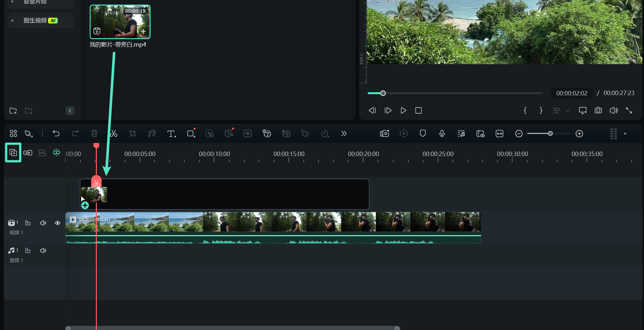Screen dimensions: 644x330
Task: Open the audio mixer list icon
Action: pyautogui.click(x=461, y=133)
